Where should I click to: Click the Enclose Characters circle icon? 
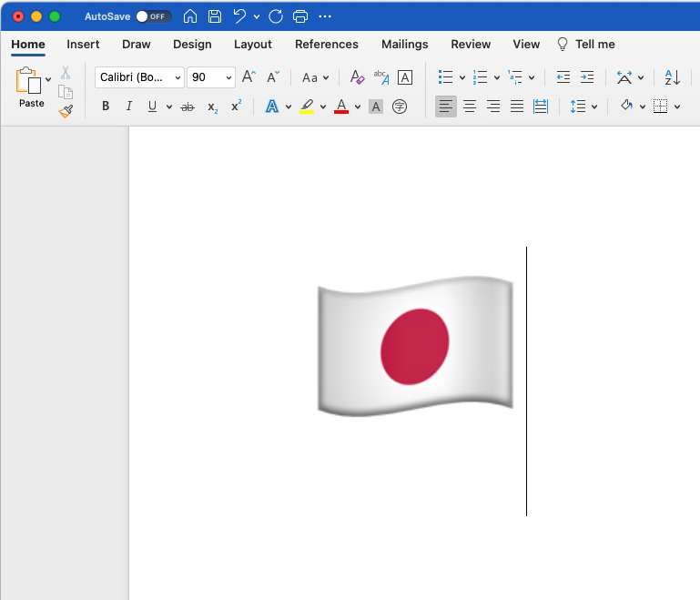[400, 107]
